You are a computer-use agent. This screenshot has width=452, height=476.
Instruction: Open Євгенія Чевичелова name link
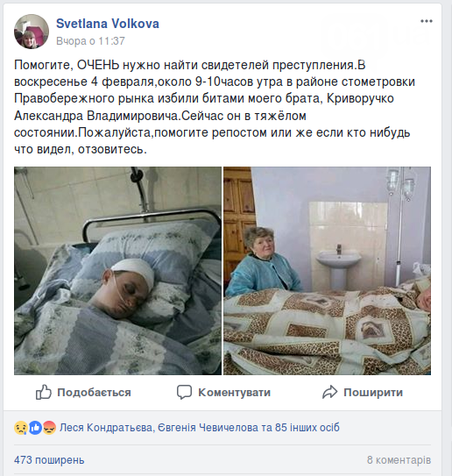click(208, 428)
